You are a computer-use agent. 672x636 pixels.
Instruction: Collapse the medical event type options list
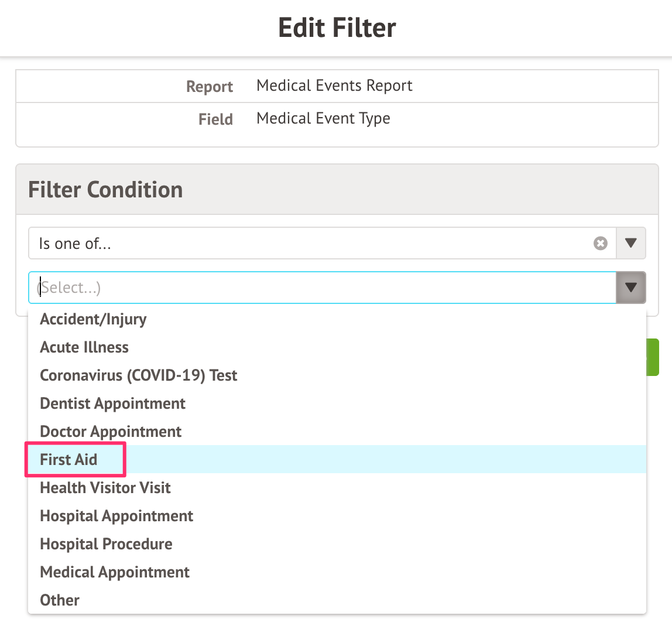[x=630, y=288]
